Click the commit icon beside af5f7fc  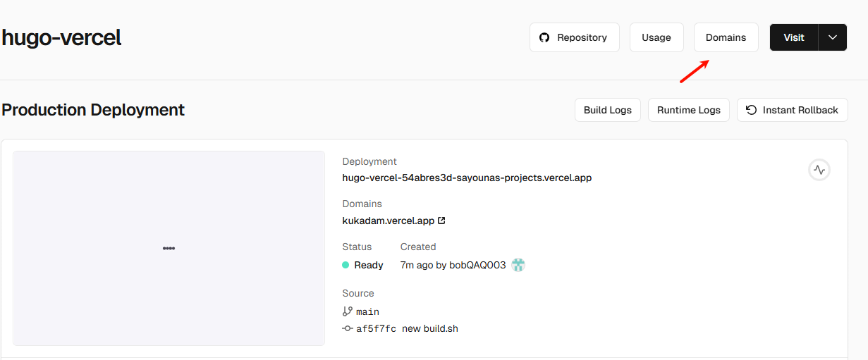point(347,328)
